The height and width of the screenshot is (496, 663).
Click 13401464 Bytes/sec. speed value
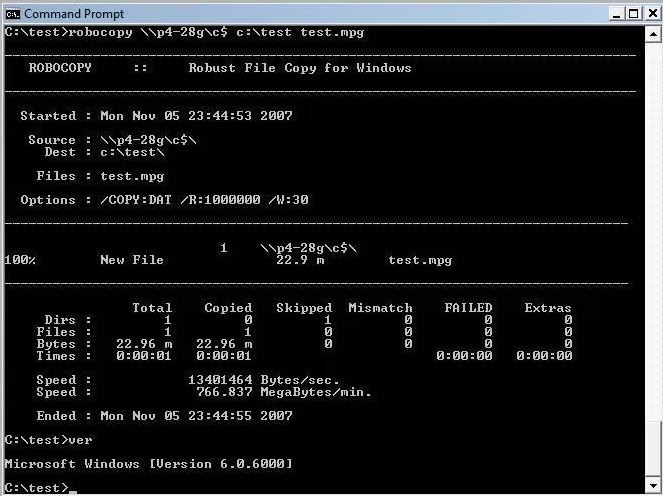point(264,380)
